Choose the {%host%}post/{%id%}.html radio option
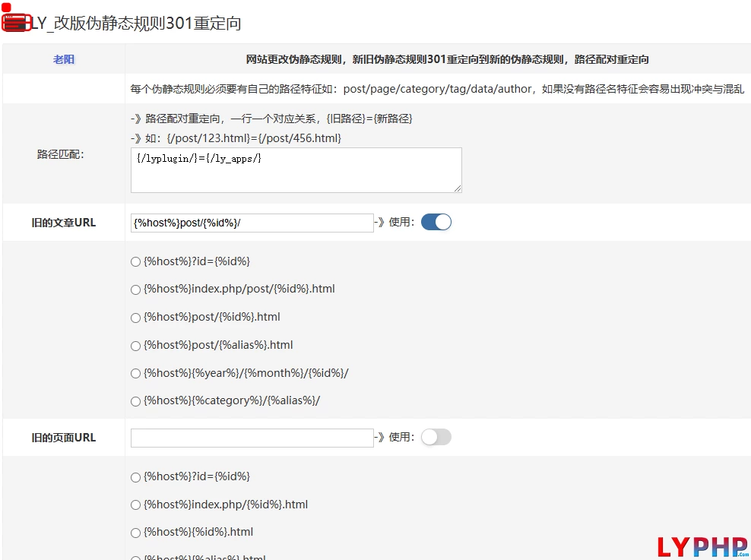751x560 pixels. (135, 318)
